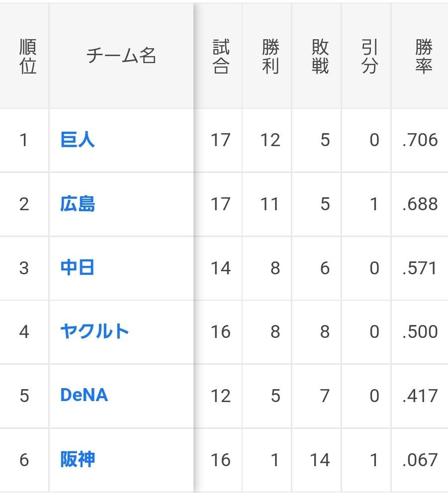This screenshot has height=493, width=448.
Task: Select the .706 win rate cell
Action: point(420,140)
